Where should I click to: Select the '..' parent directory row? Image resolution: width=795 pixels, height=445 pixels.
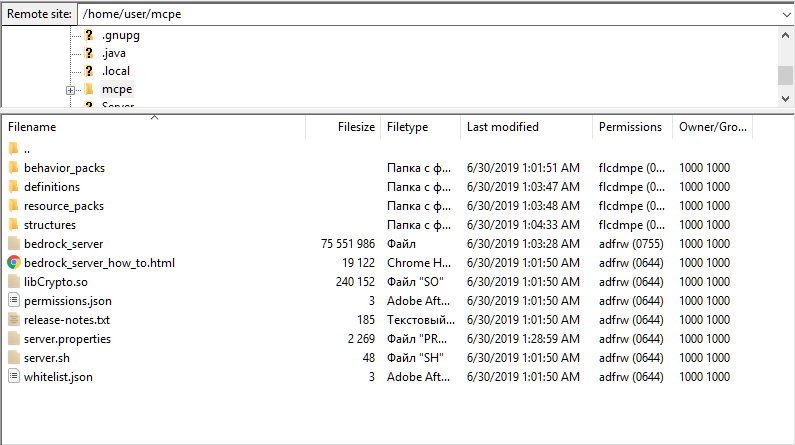[x=377, y=150]
